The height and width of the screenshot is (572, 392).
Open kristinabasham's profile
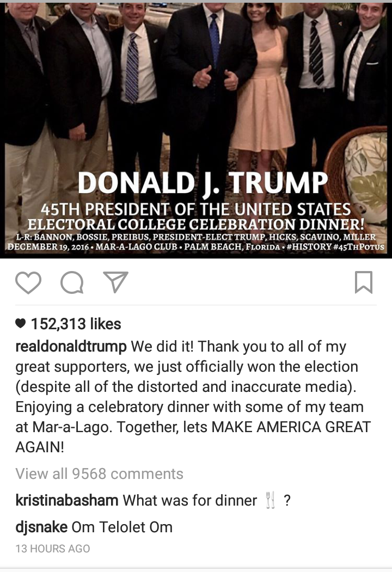67,500
